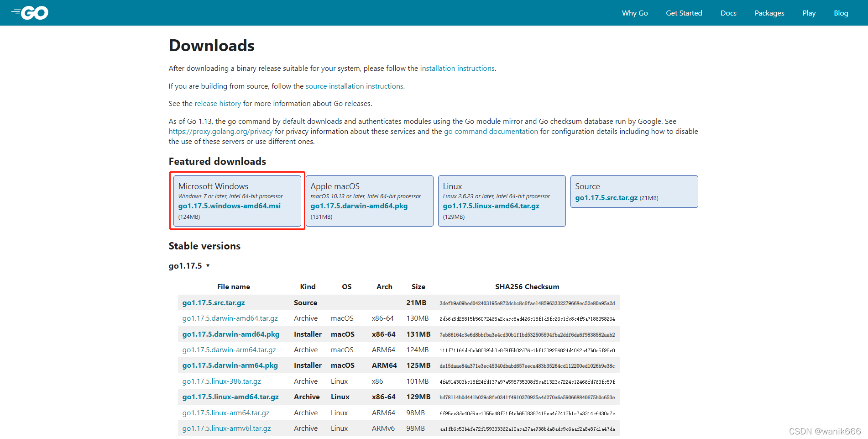The image size is (868, 439).
Task: Open Packages in the top navigation
Action: (769, 13)
